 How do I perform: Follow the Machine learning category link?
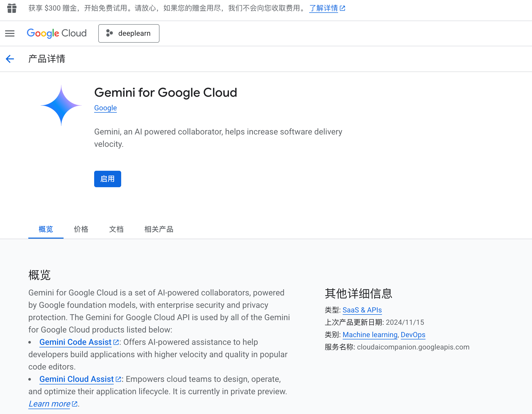coord(370,335)
